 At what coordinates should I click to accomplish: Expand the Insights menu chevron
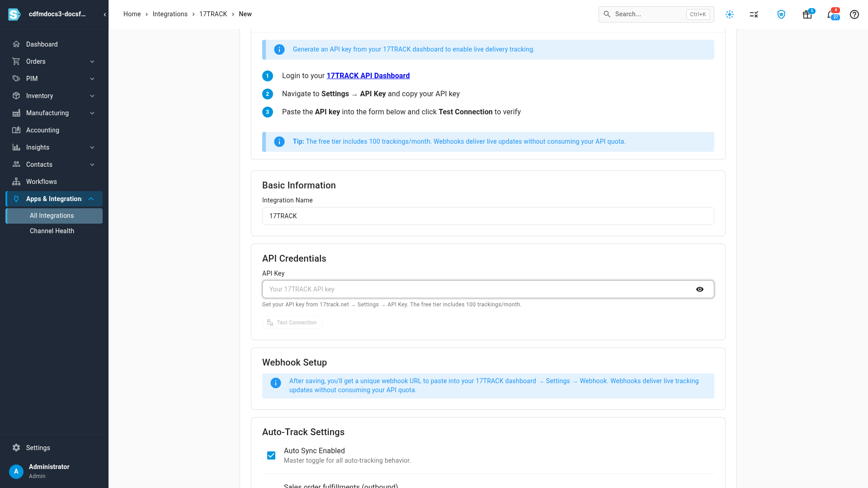click(92, 147)
